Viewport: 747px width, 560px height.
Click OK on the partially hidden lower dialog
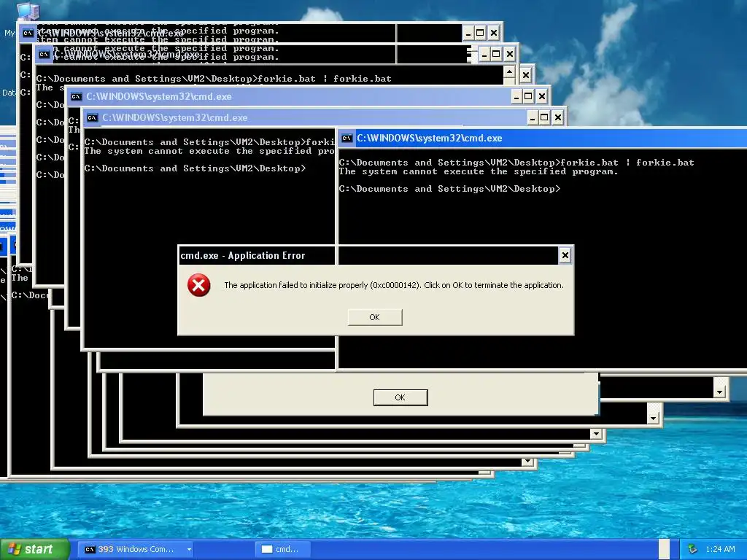400,397
